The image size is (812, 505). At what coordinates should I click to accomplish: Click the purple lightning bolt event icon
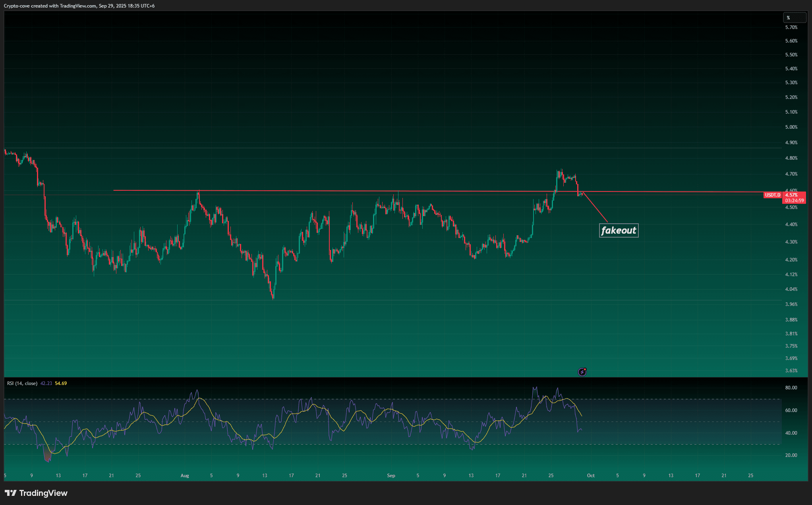click(582, 372)
